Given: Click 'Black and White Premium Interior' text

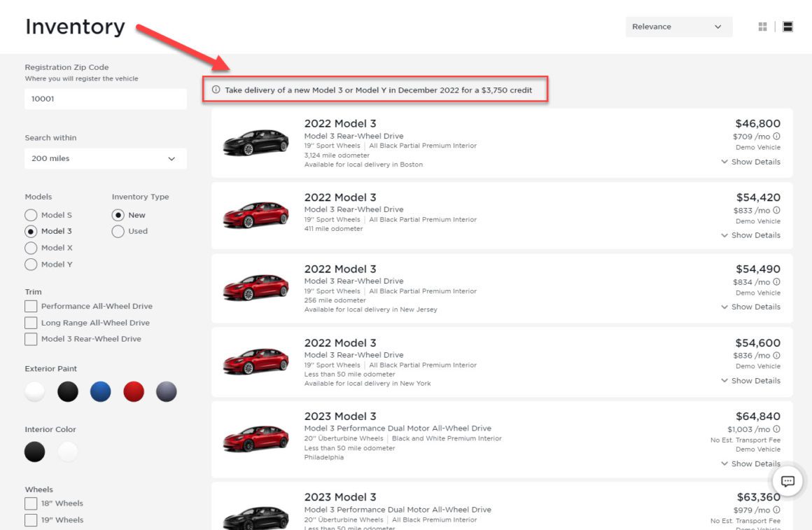Looking at the screenshot, I should coord(447,438).
